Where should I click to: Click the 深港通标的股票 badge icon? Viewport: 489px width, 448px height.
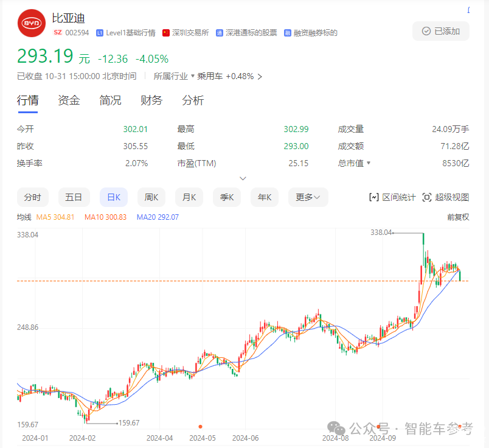point(220,33)
